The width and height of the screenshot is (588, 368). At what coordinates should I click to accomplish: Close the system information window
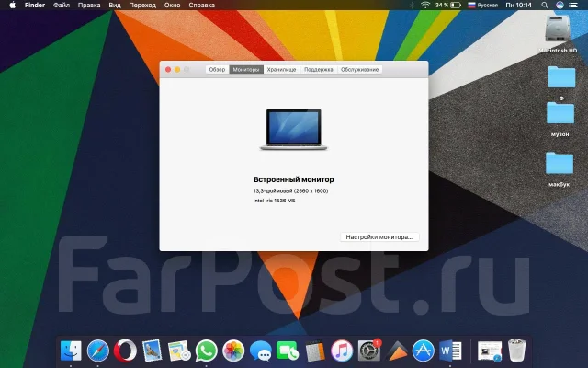click(x=168, y=70)
